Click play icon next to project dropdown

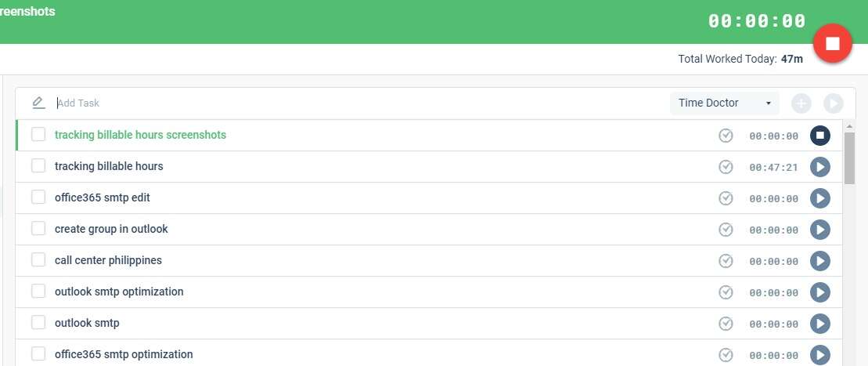pyautogui.click(x=833, y=103)
